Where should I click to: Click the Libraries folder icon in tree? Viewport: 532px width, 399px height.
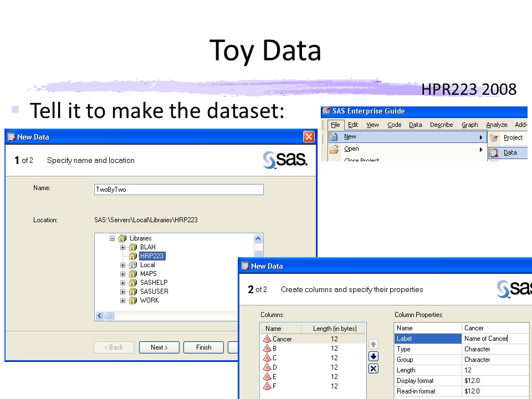pyautogui.click(x=122, y=238)
